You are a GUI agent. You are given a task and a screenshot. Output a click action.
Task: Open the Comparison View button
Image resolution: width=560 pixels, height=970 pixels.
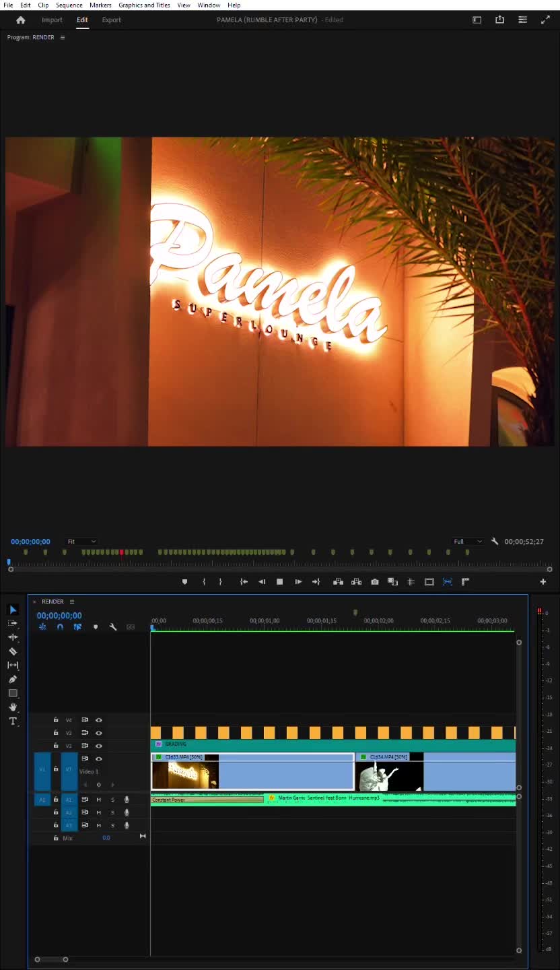click(x=393, y=582)
